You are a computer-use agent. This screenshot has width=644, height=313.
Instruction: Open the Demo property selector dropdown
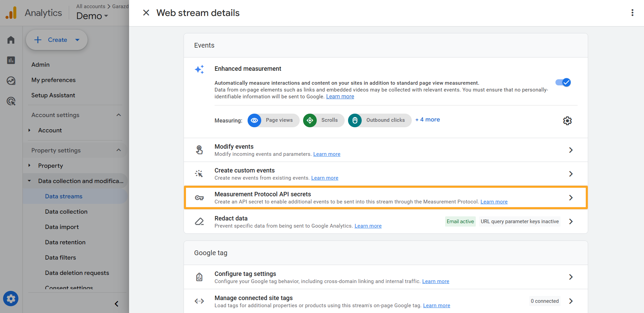(x=92, y=16)
